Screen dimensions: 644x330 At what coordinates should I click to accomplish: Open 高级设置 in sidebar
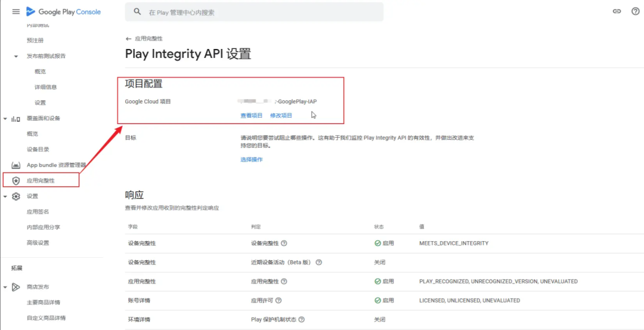(x=38, y=243)
